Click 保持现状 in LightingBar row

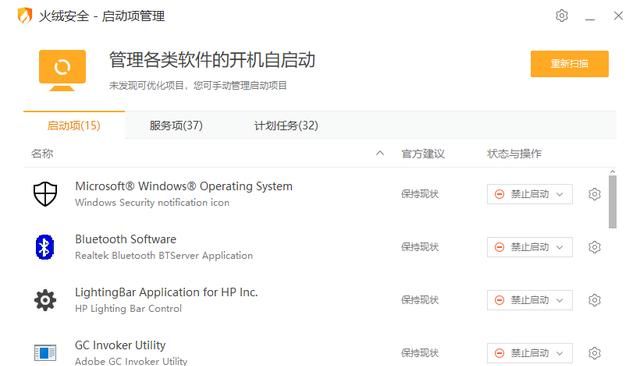[420, 300]
